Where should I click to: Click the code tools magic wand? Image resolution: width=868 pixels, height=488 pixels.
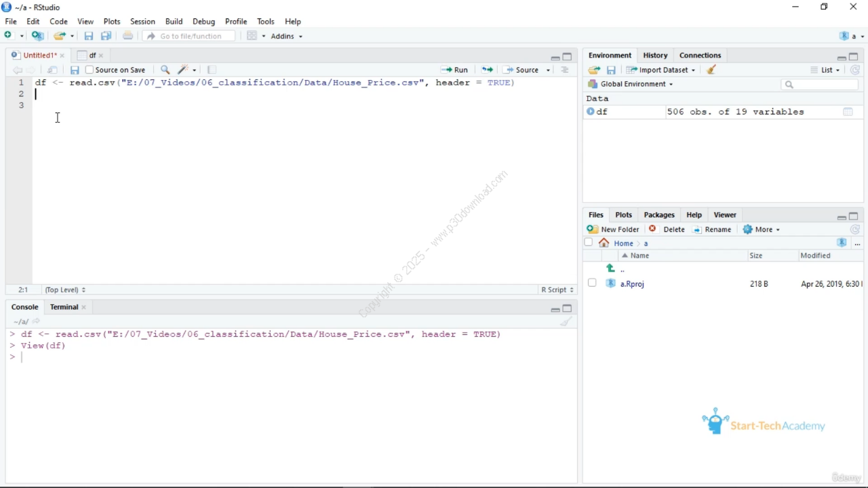pos(183,70)
